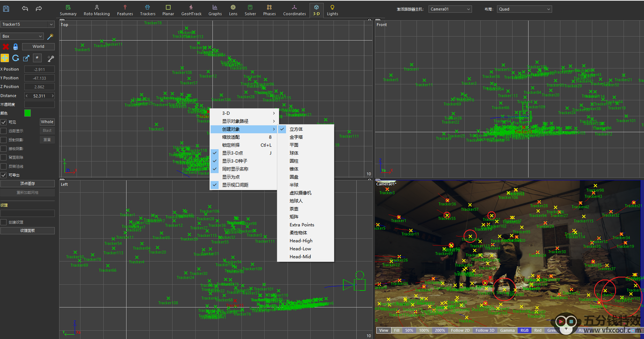The height and width of the screenshot is (339, 644).
Task: Choose 金字塔 from the create object submenu
Action: (296, 137)
